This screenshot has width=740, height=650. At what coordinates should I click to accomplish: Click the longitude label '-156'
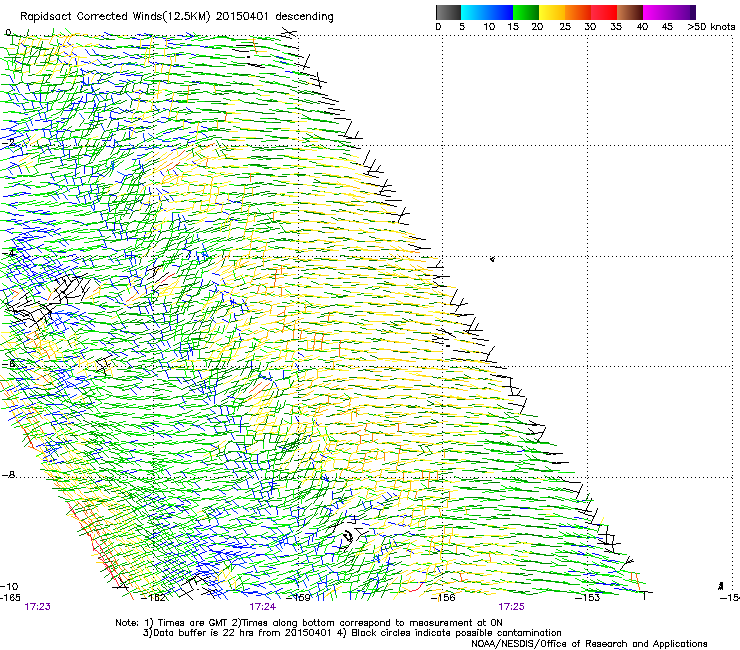[443, 598]
